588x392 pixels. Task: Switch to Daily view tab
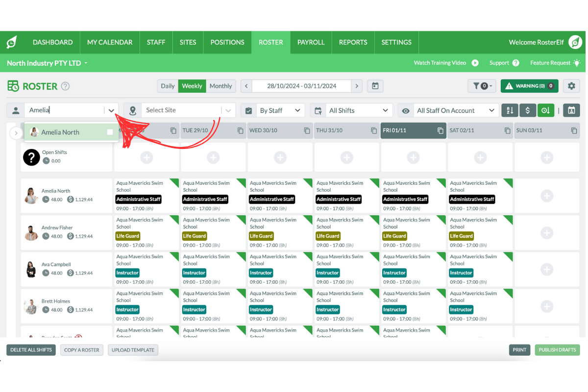pyautogui.click(x=168, y=86)
